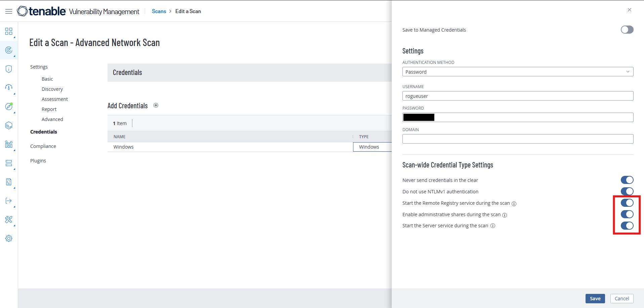The image size is (644, 308).
Task: Open the Authentication Method dropdown
Action: (x=517, y=72)
